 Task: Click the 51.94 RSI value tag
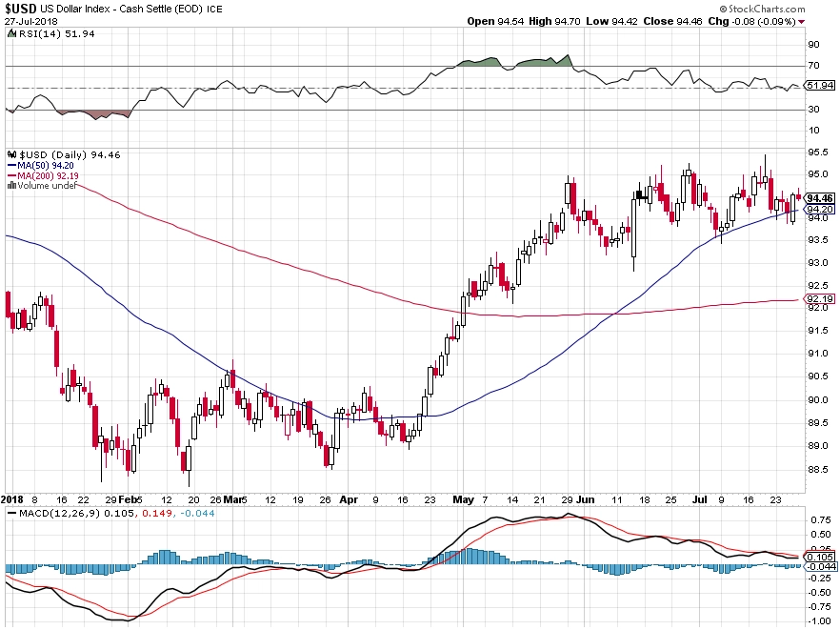tap(819, 85)
